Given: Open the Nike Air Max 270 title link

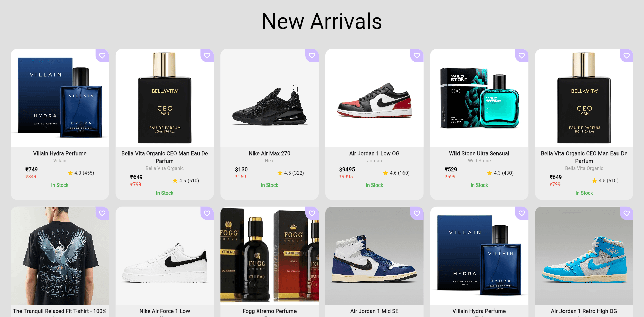Looking at the screenshot, I should pyautogui.click(x=269, y=153).
